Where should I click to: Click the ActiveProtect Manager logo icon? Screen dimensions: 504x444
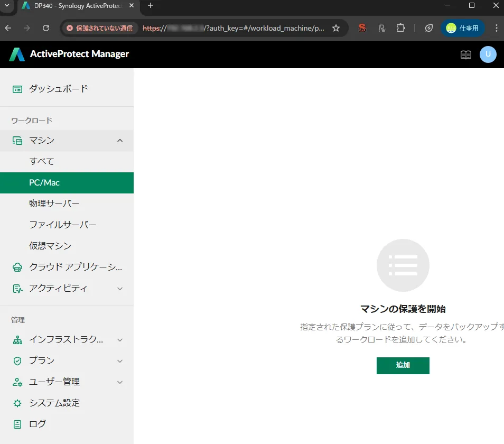(17, 54)
